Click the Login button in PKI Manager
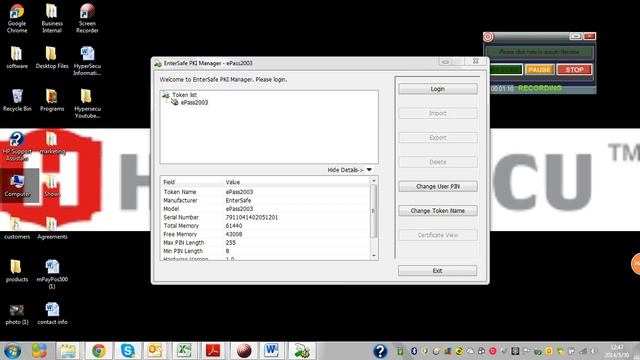 [x=438, y=89]
